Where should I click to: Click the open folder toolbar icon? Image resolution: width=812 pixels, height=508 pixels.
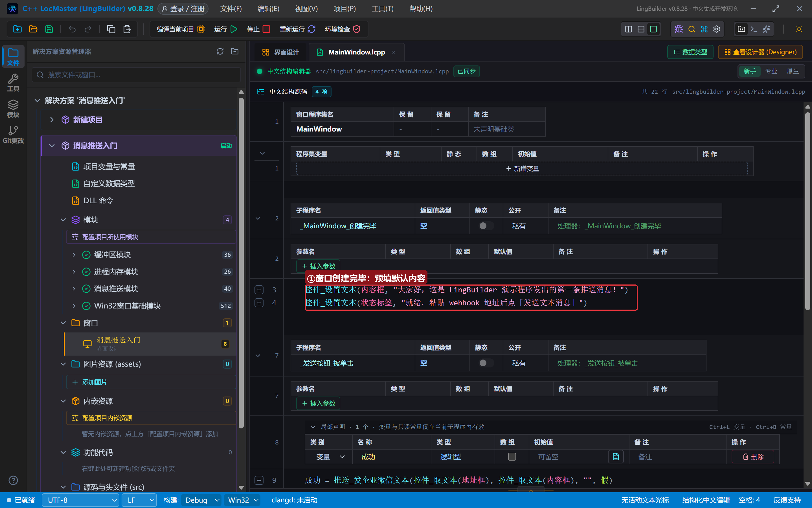[33, 29]
